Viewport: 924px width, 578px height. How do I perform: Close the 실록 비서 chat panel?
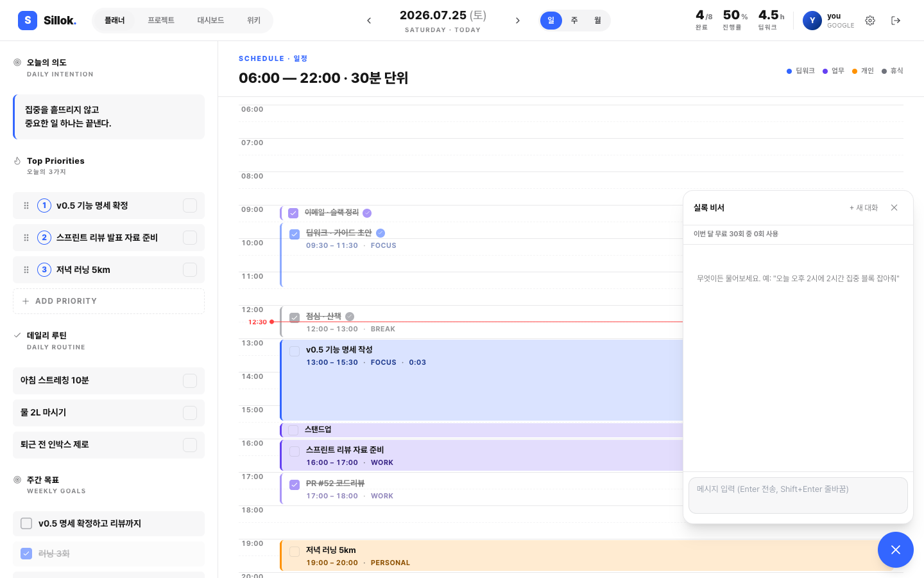[x=894, y=207]
